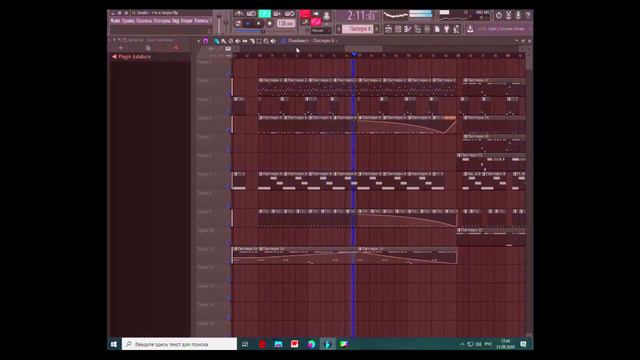
Task: Collapse the Plugin database browser entry
Action: pyautogui.click(x=131, y=57)
